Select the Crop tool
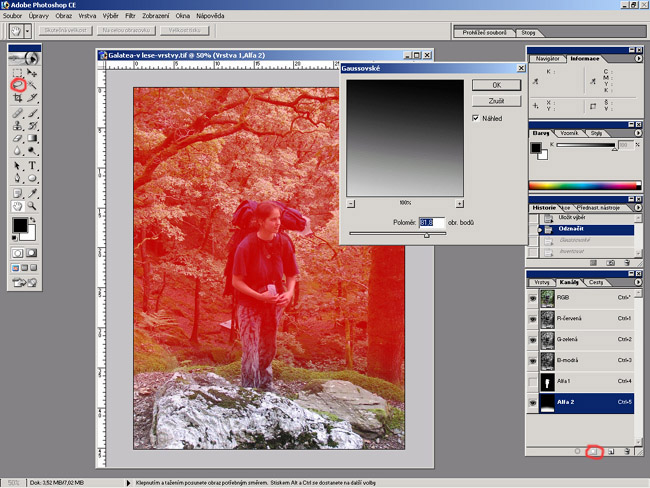Image resolution: width=650 pixels, height=488 pixels. pyautogui.click(x=17, y=99)
